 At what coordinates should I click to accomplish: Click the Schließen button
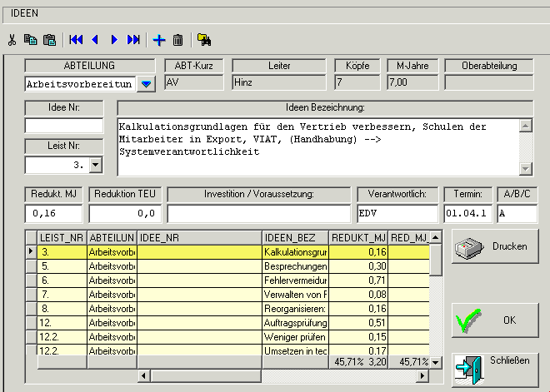click(x=495, y=370)
